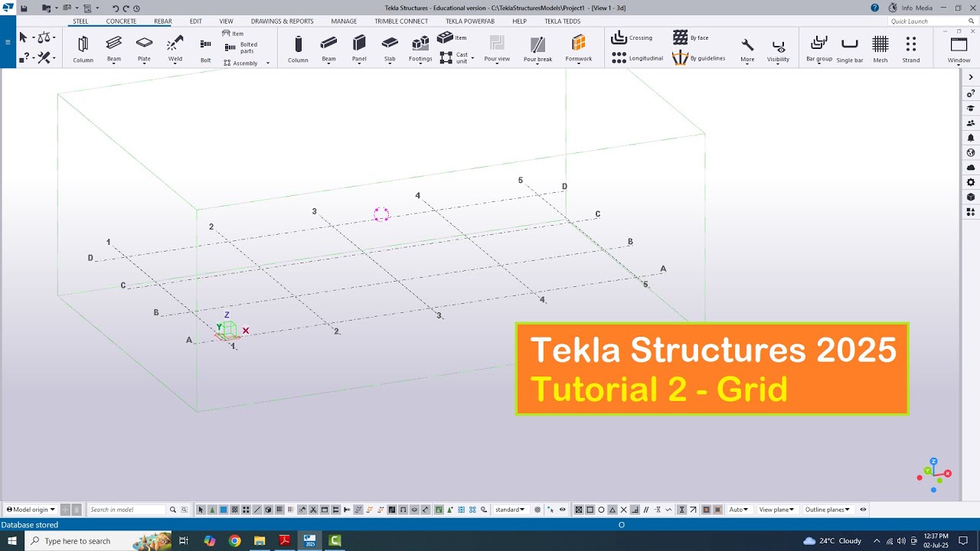980x551 pixels.
Task: Select the Strand tool
Action: pos(911,49)
